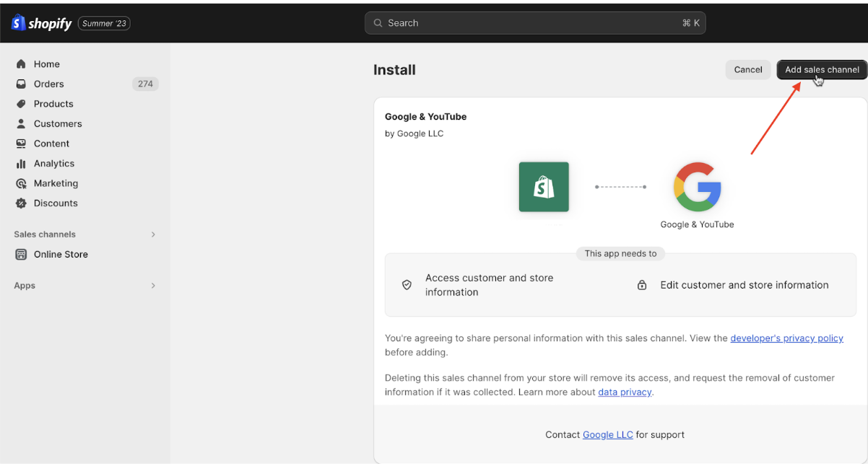Viewport: 868px width, 466px height.
Task: Go to Customers page
Action: (x=58, y=123)
